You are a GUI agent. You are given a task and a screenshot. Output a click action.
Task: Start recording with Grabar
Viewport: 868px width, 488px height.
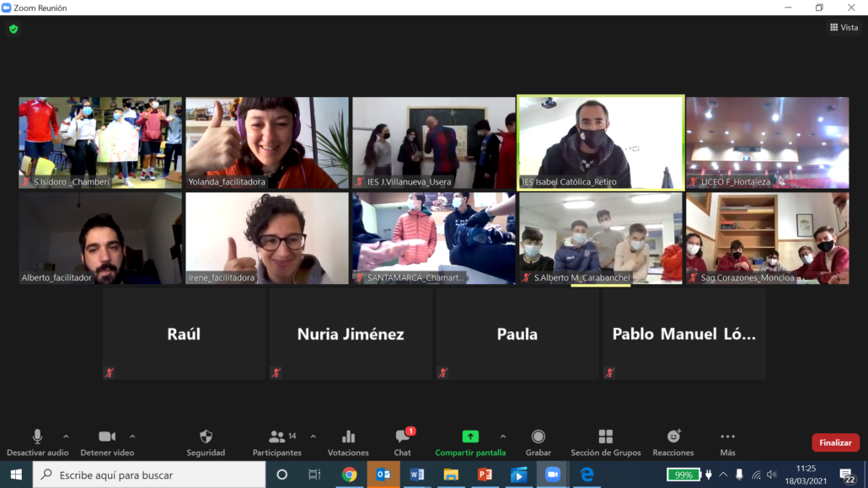[x=538, y=437]
